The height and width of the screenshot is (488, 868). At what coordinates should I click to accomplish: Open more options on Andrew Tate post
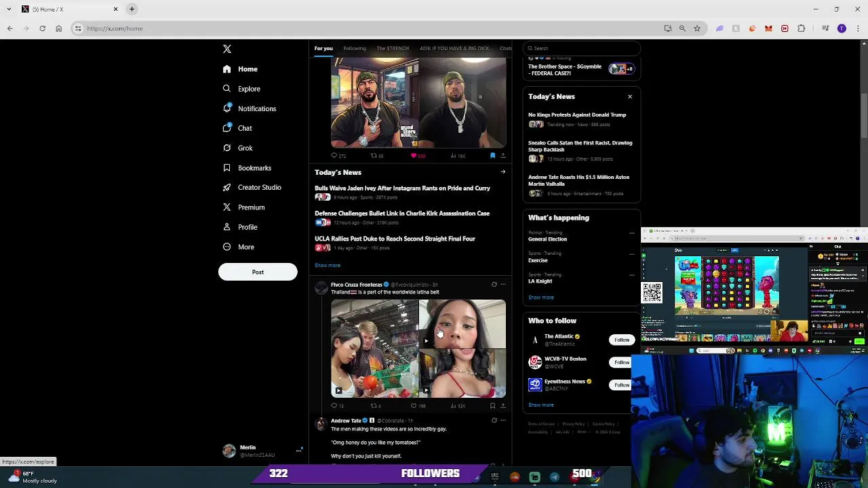pos(502,420)
